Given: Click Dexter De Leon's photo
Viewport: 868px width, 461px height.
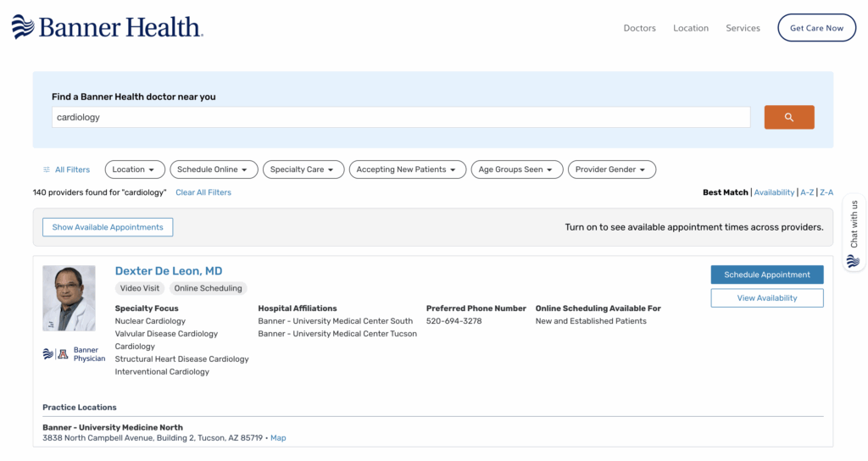Looking at the screenshot, I should [70, 298].
